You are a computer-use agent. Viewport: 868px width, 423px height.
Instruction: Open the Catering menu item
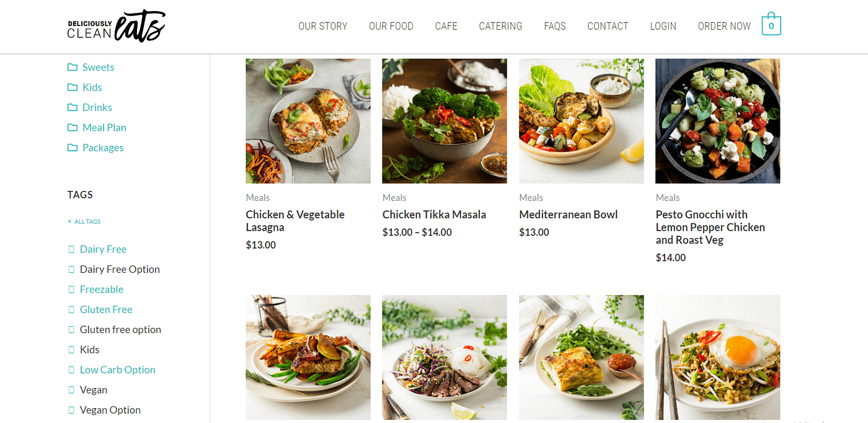coord(500,26)
